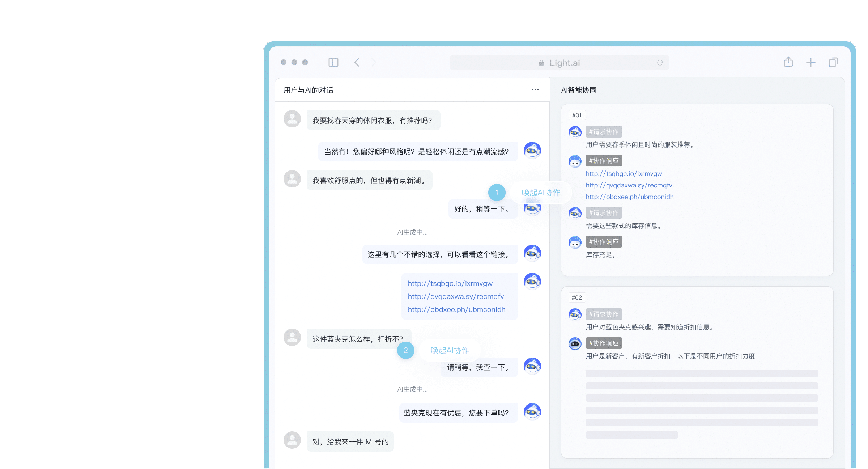Click the AI avatar next to '这里有几个不错的选择'
This screenshot has width=868, height=469.
point(532,253)
